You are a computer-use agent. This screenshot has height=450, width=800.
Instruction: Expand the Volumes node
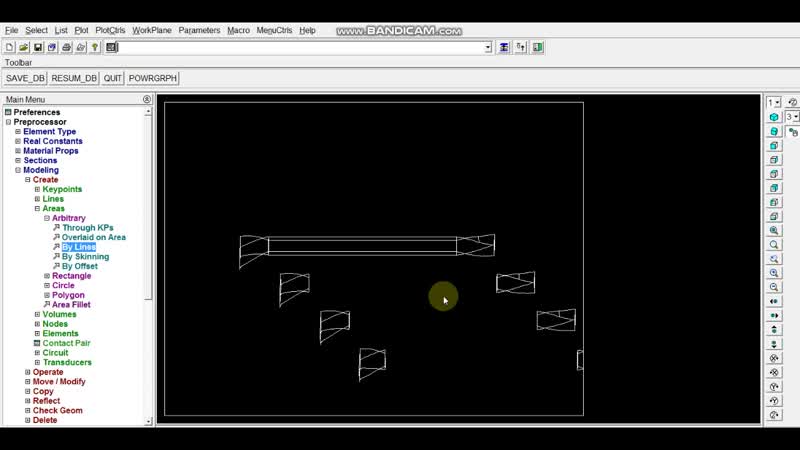(37, 314)
